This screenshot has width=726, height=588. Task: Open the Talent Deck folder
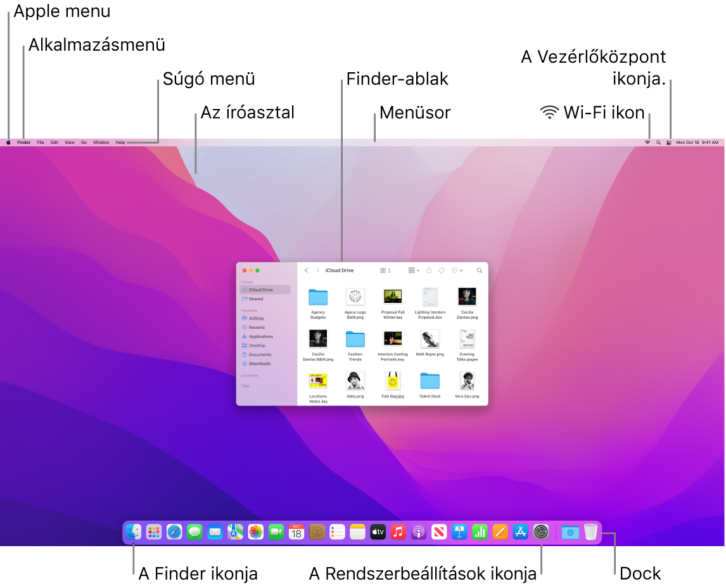[x=430, y=380]
